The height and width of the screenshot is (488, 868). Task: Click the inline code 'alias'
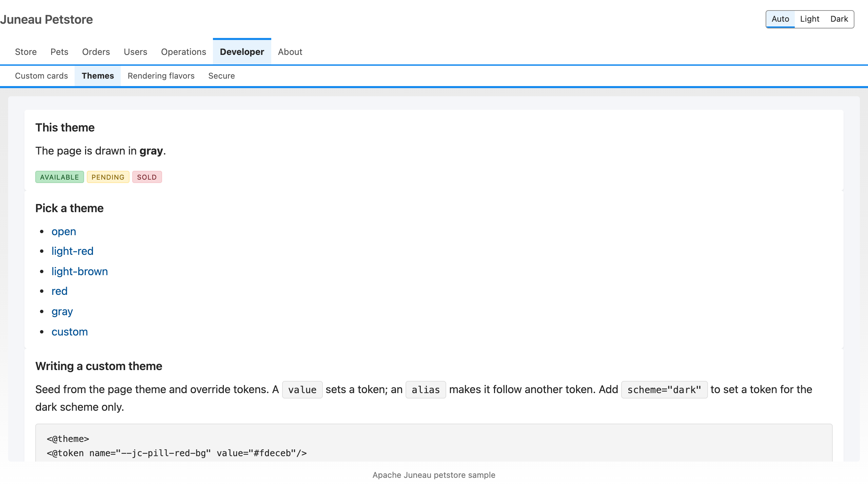click(x=426, y=390)
